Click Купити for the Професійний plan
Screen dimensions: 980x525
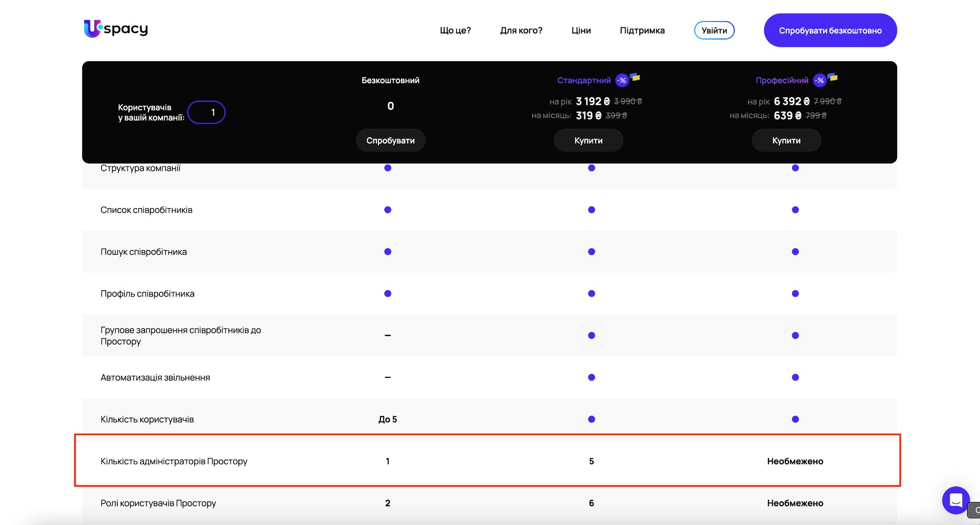click(786, 141)
